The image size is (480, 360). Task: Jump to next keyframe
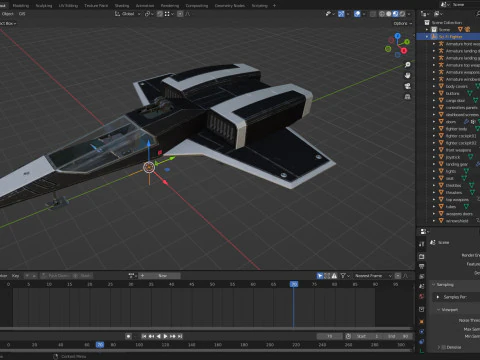[x=173, y=336]
